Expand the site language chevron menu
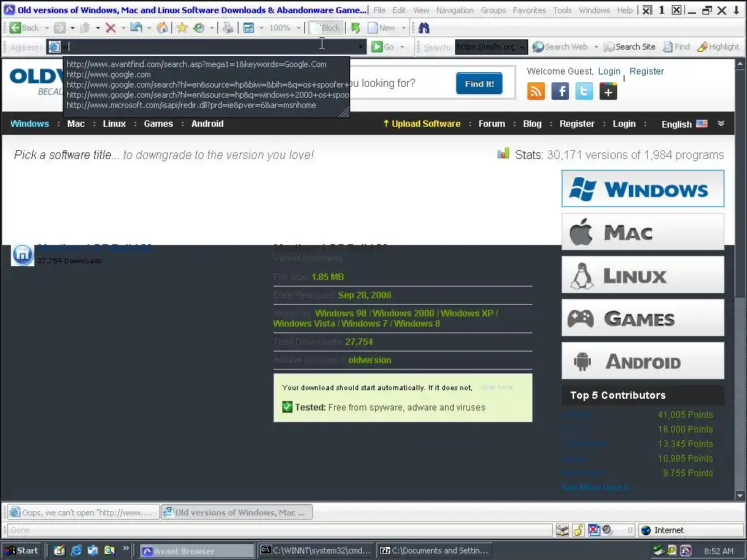This screenshot has width=747, height=560. [721, 123]
